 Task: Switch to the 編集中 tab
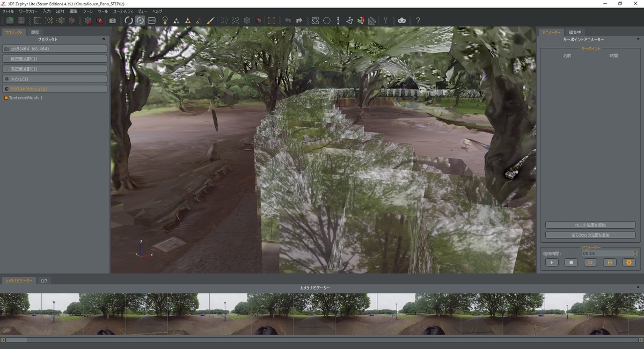point(575,32)
